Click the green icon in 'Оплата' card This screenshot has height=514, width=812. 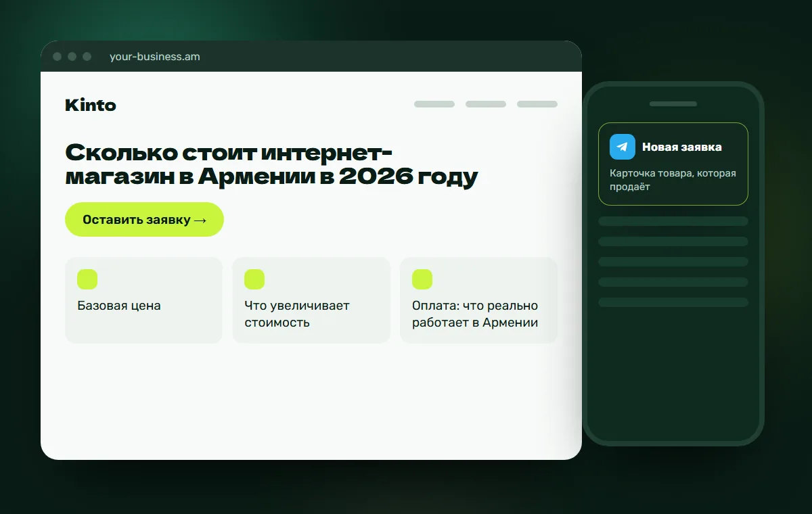click(x=422, y=279)
